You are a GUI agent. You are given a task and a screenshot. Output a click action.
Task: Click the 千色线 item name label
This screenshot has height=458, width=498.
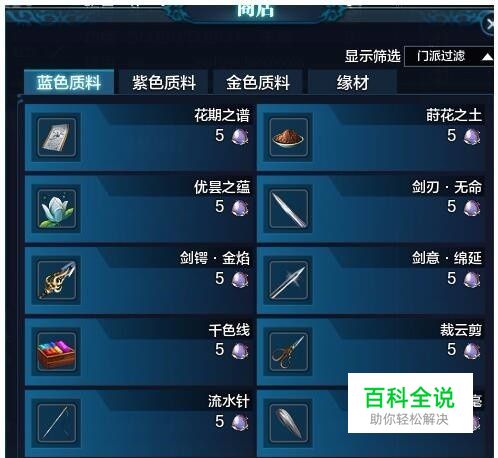[x=229, y=330]
